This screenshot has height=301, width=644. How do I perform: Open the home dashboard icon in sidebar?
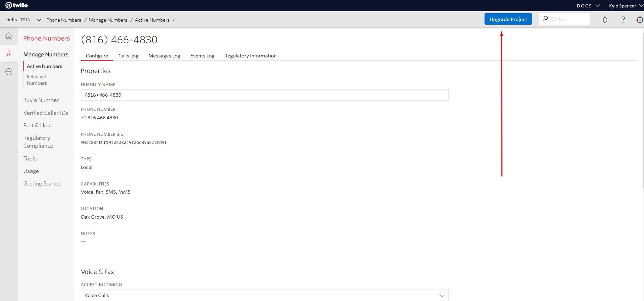pyautogui.click(x=9, y=36)
